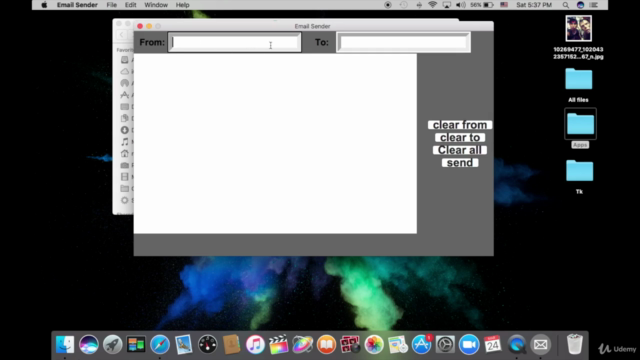Open Launchpad rocket icon in dock

click(112, 344)
